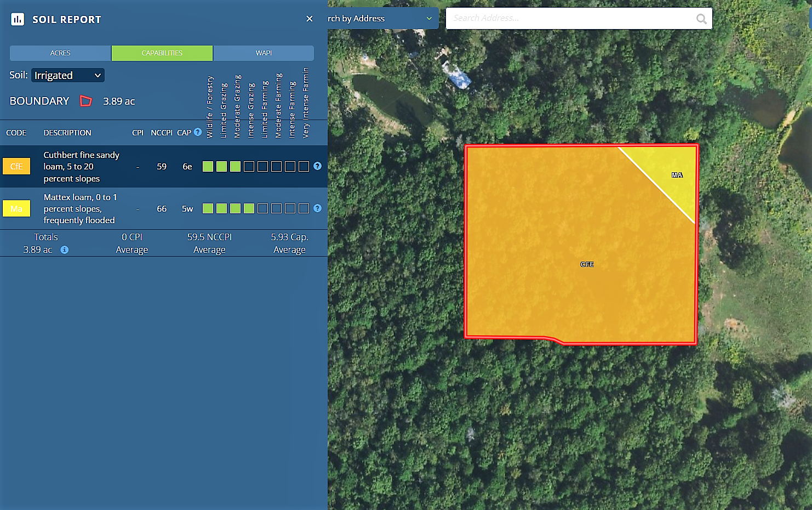
Task: Click the Soil Report chart icon
Action: pyautogui.click(x=18, y=20)
